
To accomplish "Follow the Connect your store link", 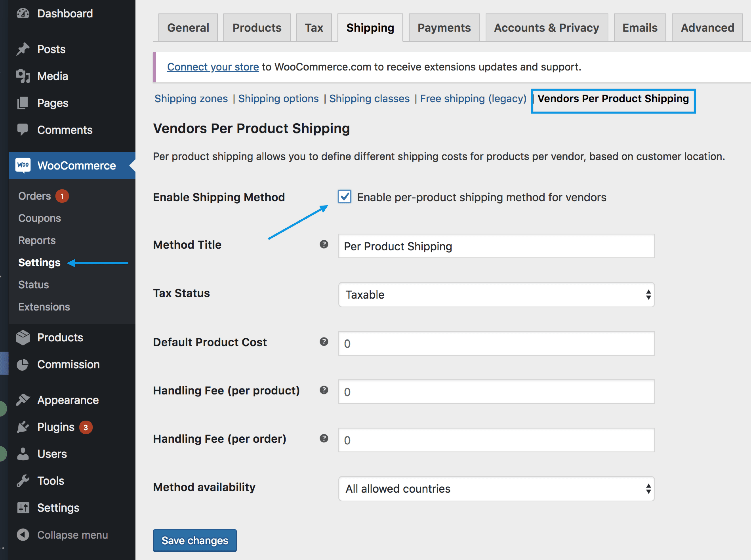I will (x=213, y=67).
